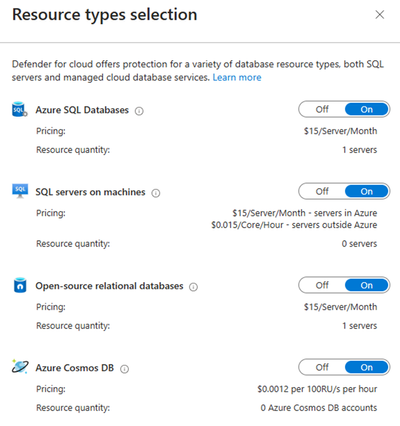Click the Open-source relational databases icon

(x=20, y=285)
